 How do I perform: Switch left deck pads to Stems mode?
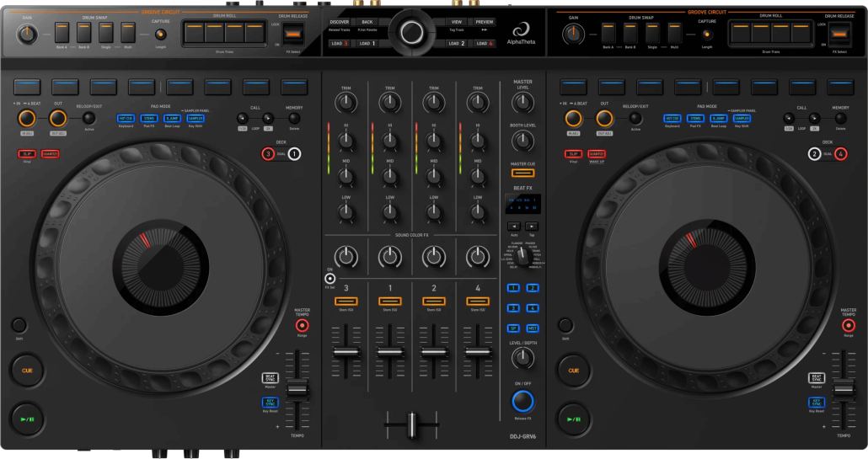(149, 119)
